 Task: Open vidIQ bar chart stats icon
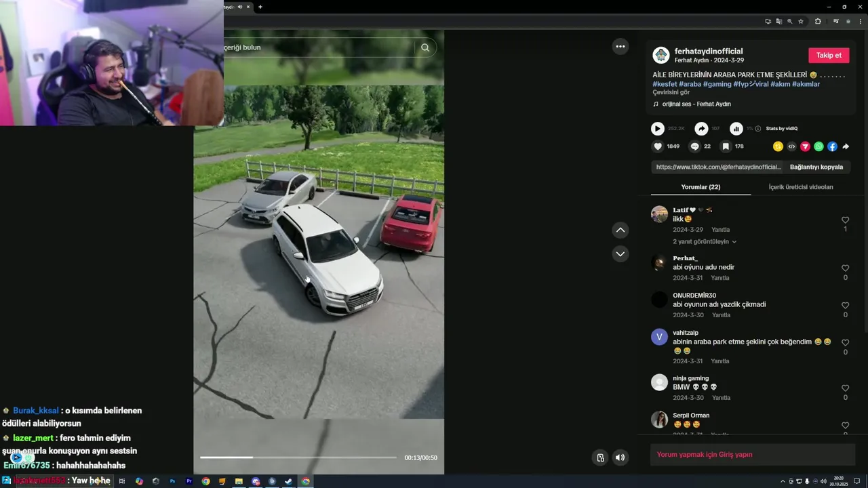pyautogui.click(x=736, y=129)
